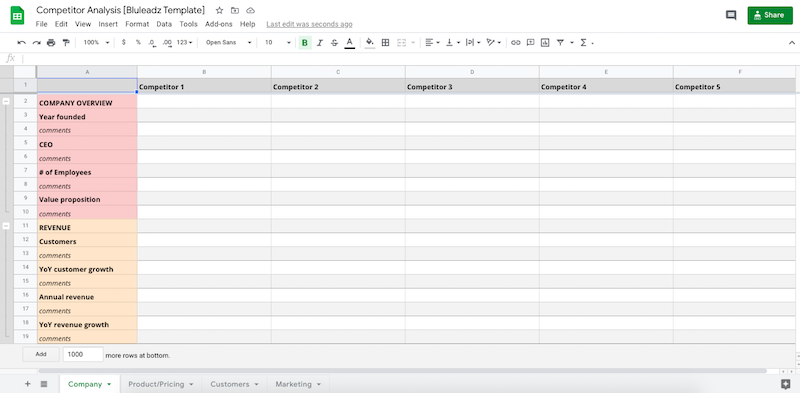Open the Google Sheets home icon

(x=17, y=16)
